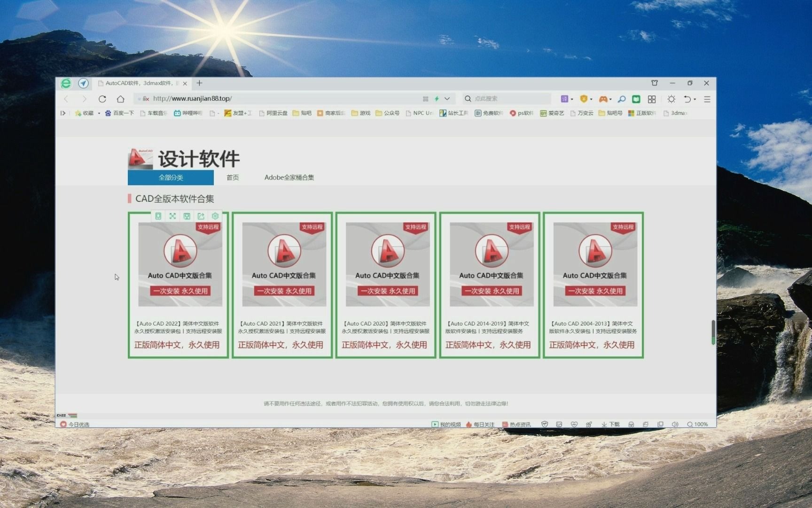Click the 100% zoom level indicator

pos(697,424)
